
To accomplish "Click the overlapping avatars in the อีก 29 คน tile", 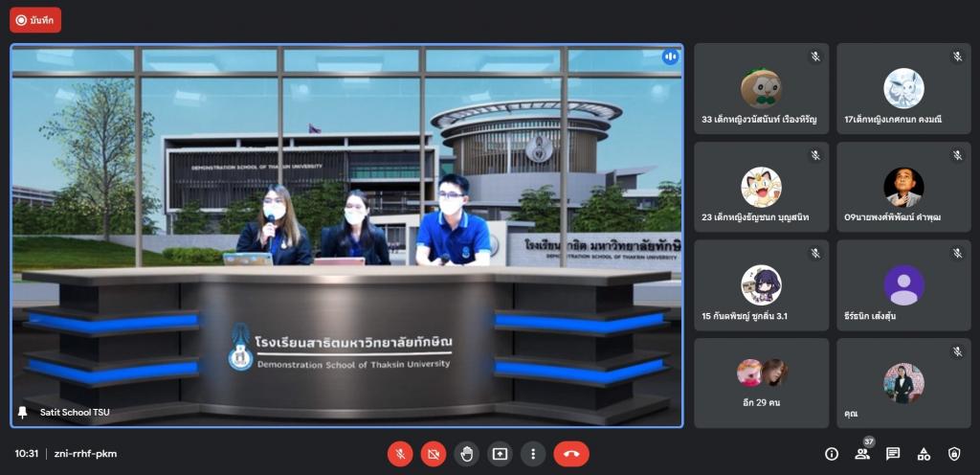I will pos(762,373).
